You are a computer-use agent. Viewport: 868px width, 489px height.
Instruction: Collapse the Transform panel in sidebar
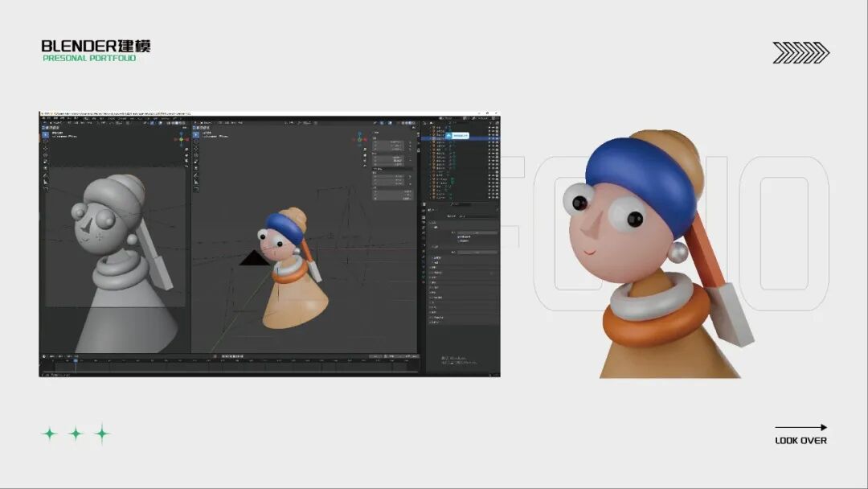377,133
